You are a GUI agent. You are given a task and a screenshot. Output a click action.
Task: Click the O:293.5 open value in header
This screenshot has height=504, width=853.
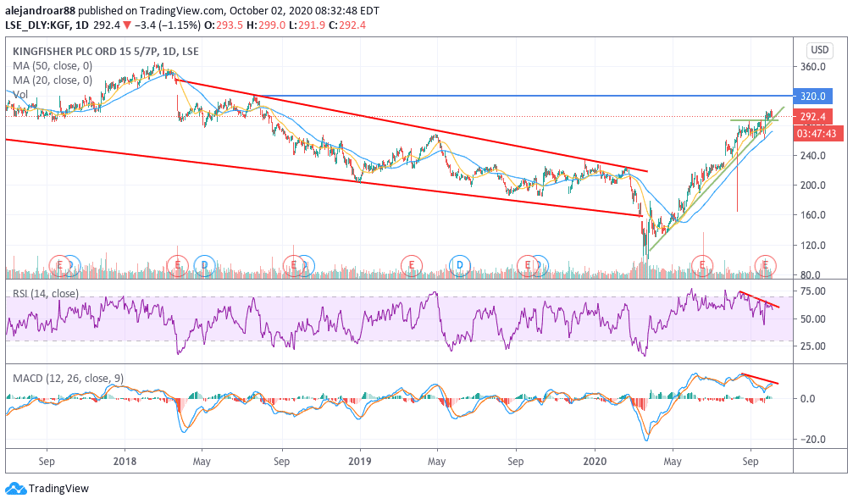pyautogui.click(x=223, y=25)
